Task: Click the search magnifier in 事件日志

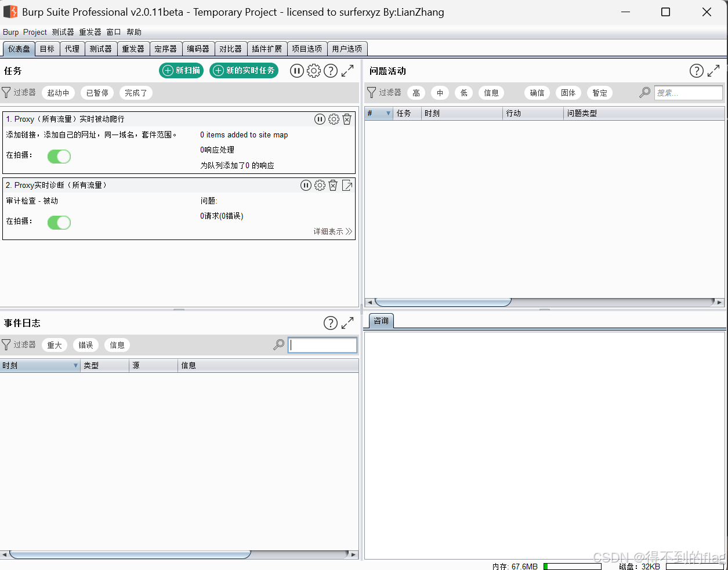Action: (x=278, y=344)
